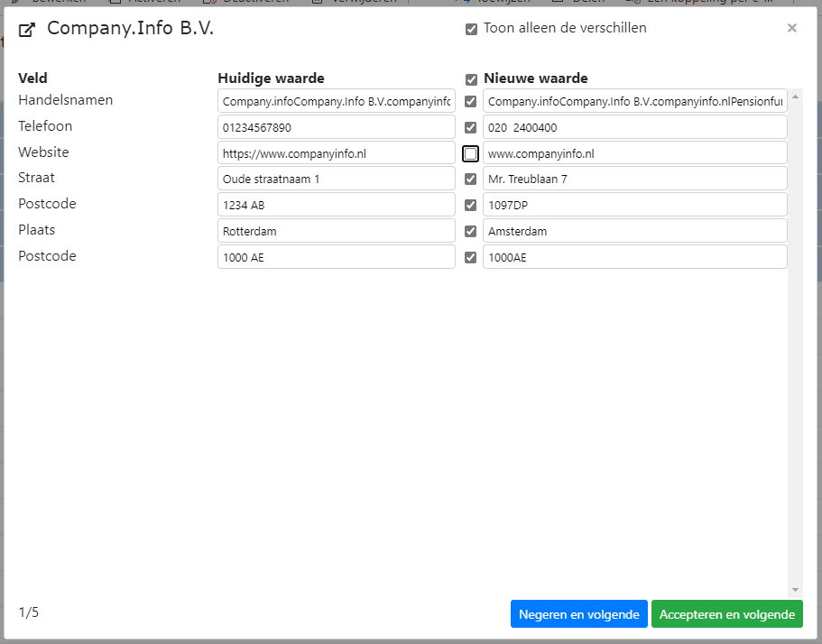822x644 pixels.
Task: Uncheck checkbox beside new postcode 1000AE
Action: pyautogui.click(x=471, y=258)
